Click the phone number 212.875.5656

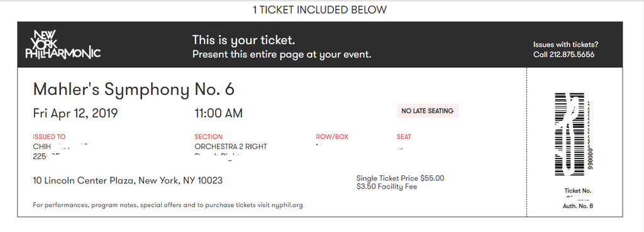pyautogui.click(x=571, y=55)
